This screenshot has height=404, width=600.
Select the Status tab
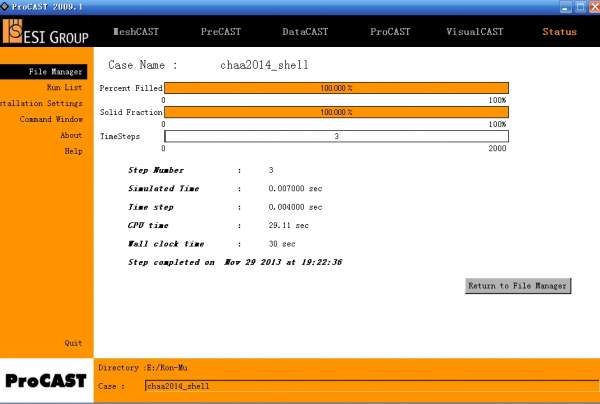559,32
